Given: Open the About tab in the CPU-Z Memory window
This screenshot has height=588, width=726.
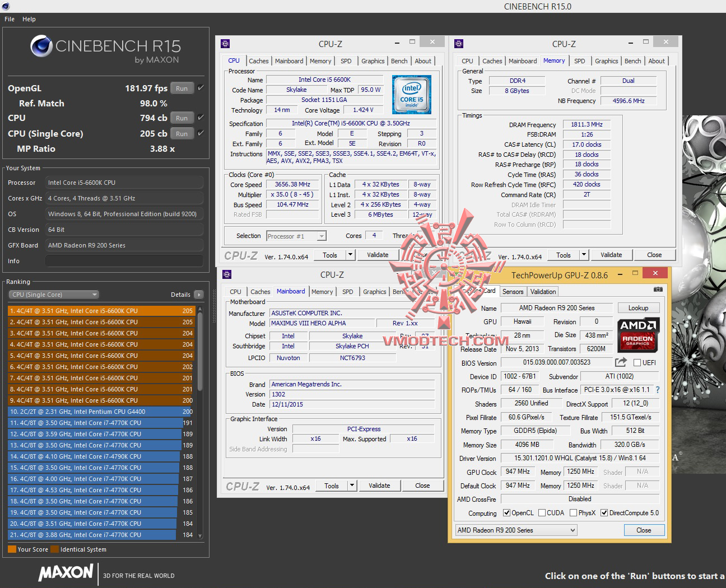Looking at the screenshot, I should [657, 61].
